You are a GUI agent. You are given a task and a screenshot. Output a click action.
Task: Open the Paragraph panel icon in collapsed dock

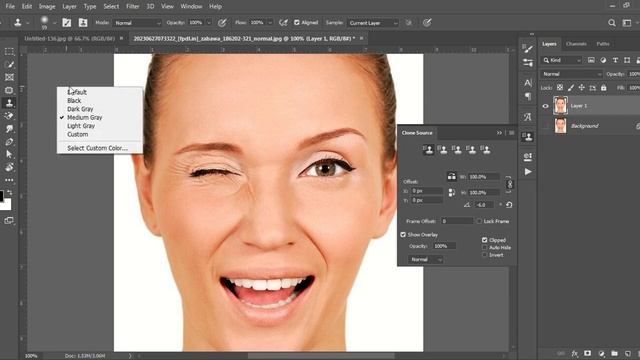point(528,96)
